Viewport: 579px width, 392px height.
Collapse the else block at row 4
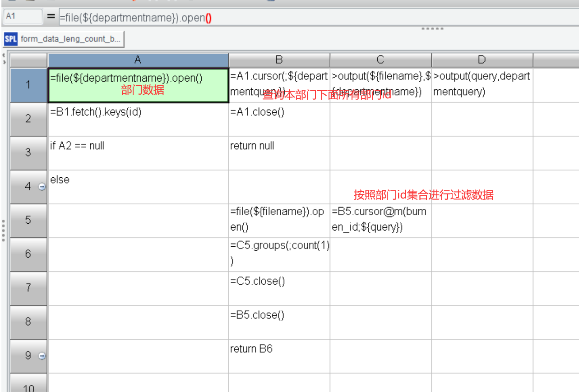pyautogui.click(x=42, y=187)
